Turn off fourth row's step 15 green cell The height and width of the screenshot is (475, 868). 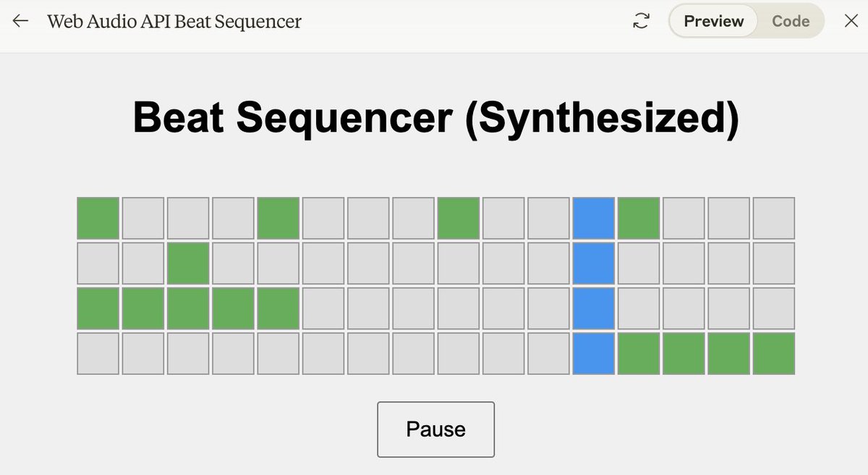[729, 353]
